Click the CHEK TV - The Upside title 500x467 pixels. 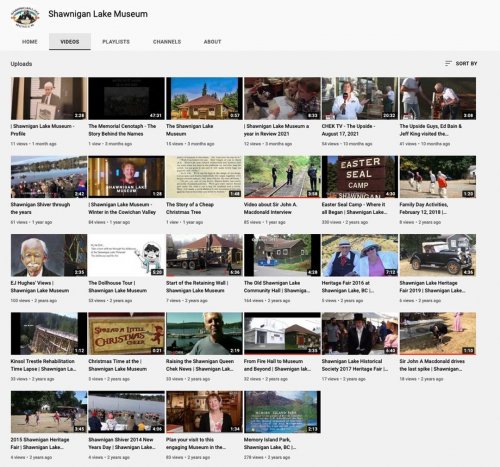click(348, 130)
